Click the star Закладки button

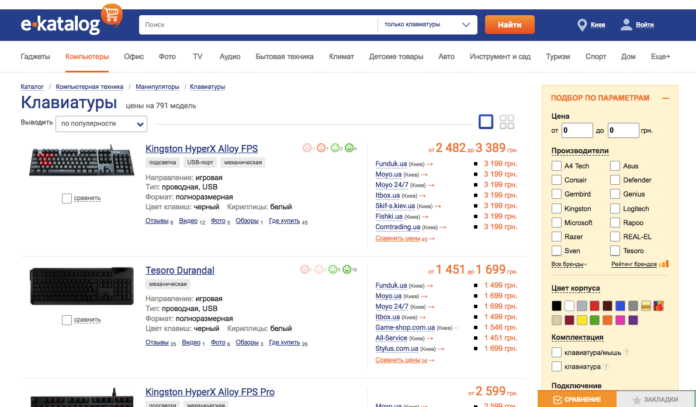click(656, 399)
